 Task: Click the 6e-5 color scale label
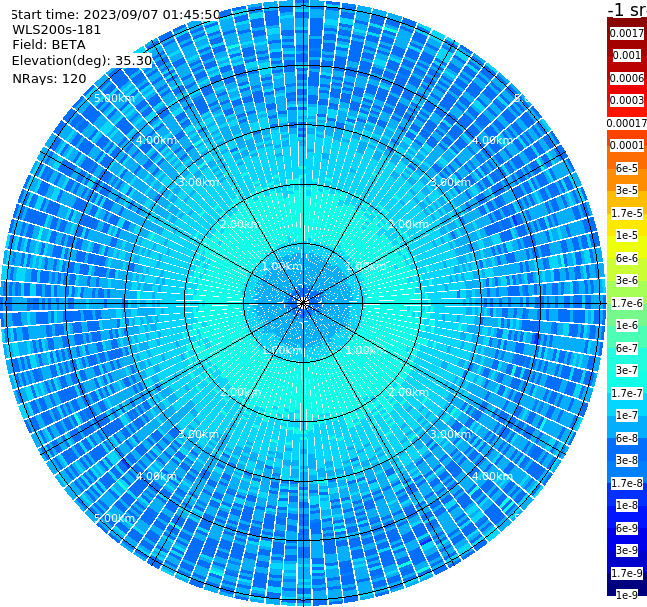pos(627,168)
